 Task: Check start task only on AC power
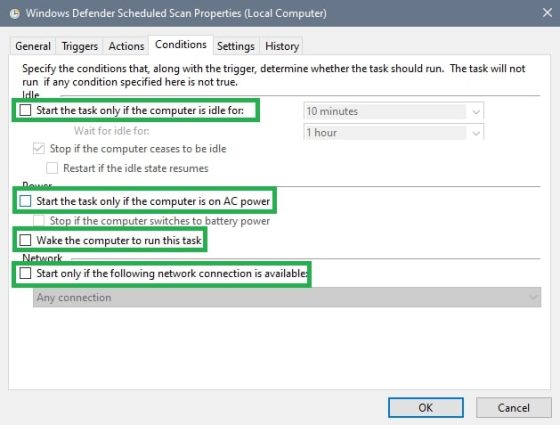(25, 201)
